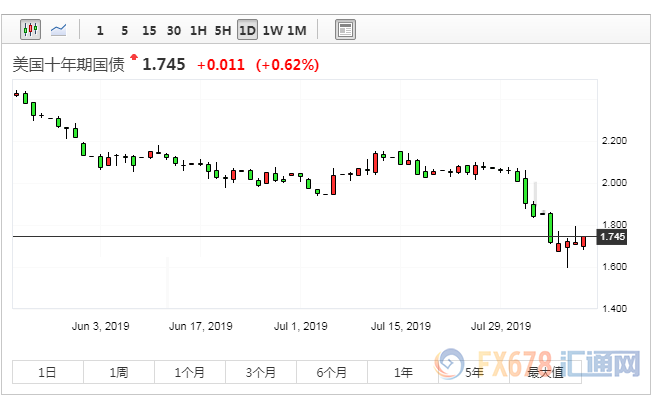Viewport: 658px width, 400px height.
Task: Select the 15 minute interval
Action: (149, 31)
